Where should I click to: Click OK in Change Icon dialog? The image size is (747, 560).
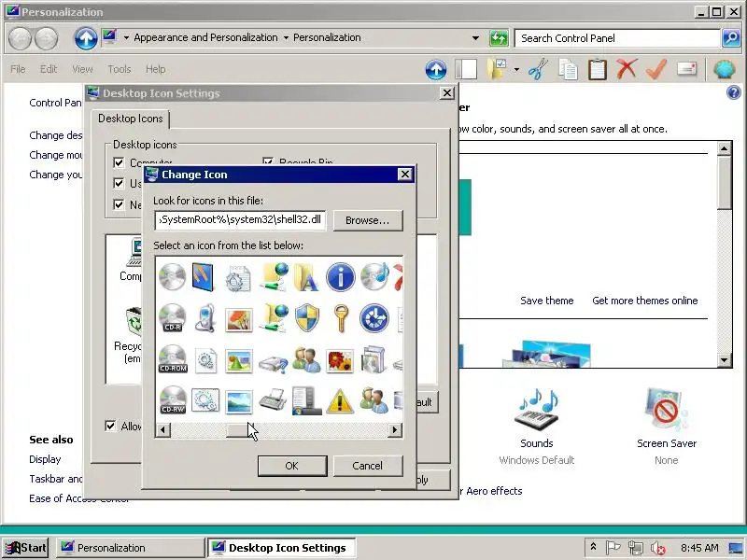point(292,466)
